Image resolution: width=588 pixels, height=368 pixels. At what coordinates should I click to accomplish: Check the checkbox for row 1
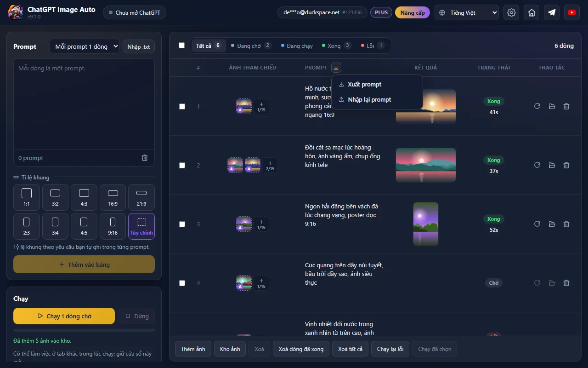tap(182, 106)
